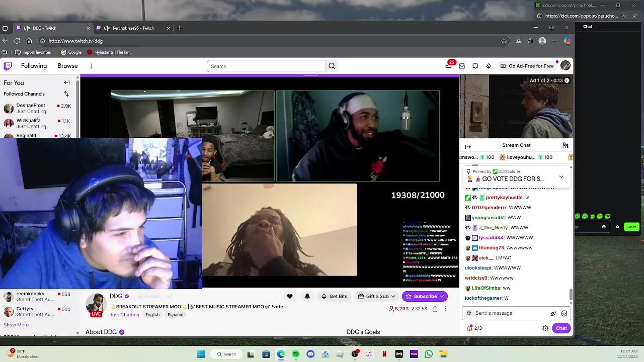This screenshot has height=362, width=644.
Task: Mute the DDG - Twitch tab audio
Action: tap(27, 28)
